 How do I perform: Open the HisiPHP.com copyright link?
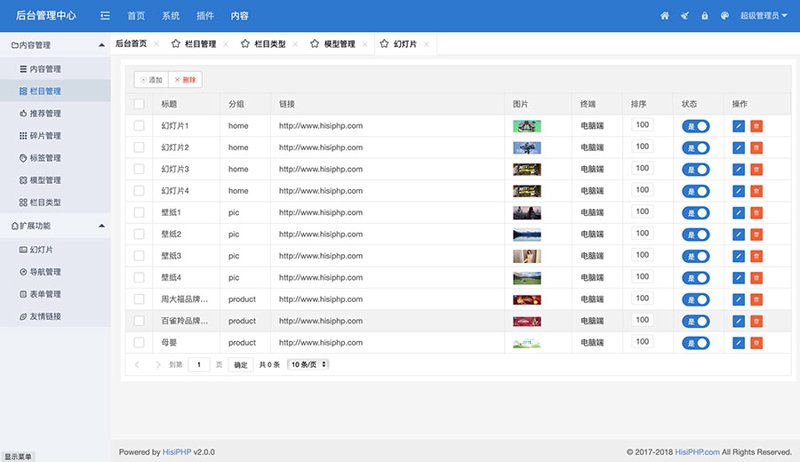tap(697, 452)
